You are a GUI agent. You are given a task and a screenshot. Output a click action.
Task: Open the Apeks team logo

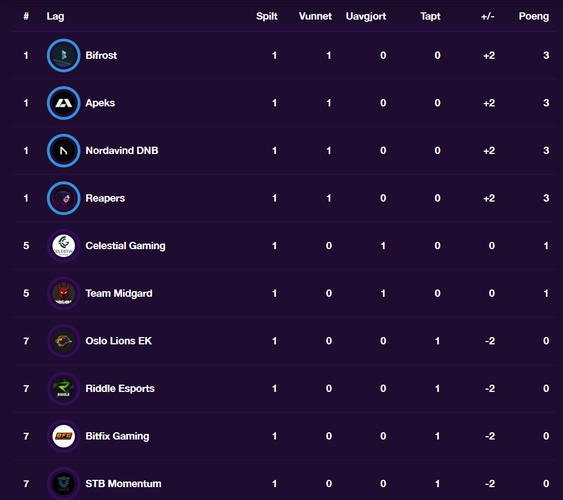64,103
